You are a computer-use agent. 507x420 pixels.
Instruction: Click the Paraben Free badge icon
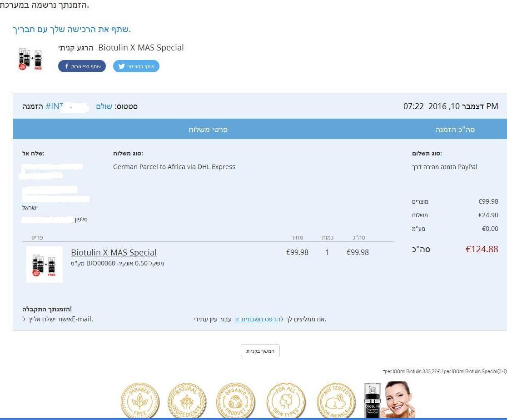(x=140, y=401)
